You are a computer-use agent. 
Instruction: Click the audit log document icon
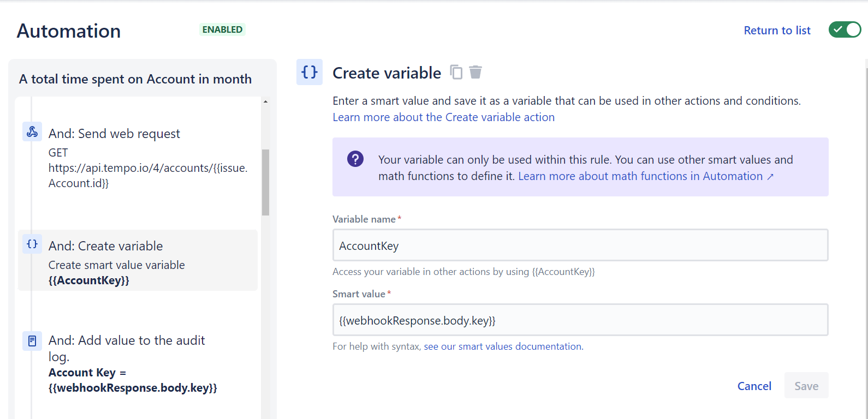pyautogui.click(x=32, y=341)
